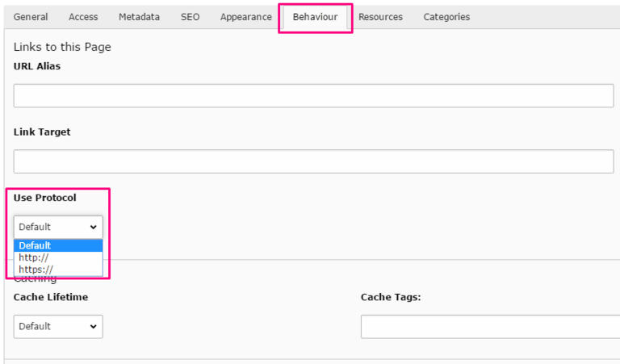620x364 pixels.
Task: Switch to the Resources tab
Action: click(380, 17)
